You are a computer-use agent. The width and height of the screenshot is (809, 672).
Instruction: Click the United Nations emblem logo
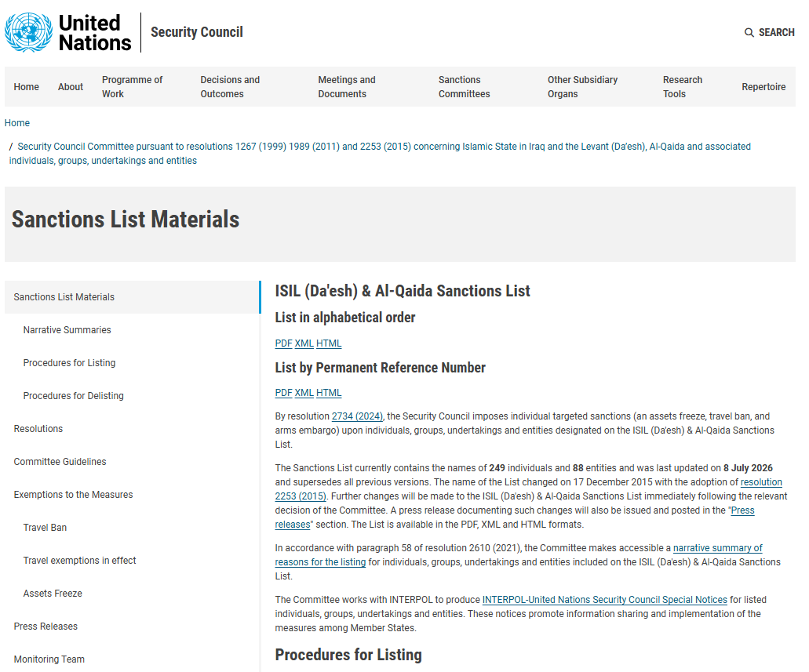point(28,32)
